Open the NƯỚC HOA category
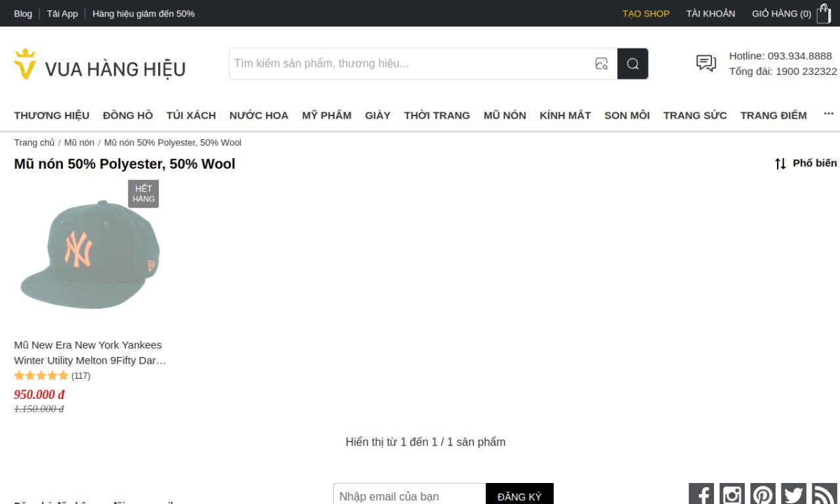Screen dimensions: 840x504 [x=259, y=115]
